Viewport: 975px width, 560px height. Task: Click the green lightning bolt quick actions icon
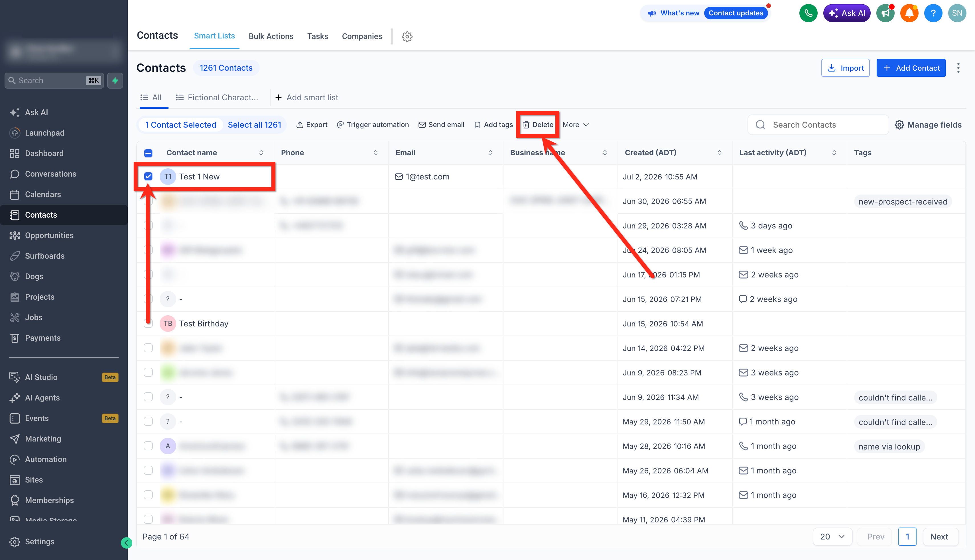tap(115, 80)
